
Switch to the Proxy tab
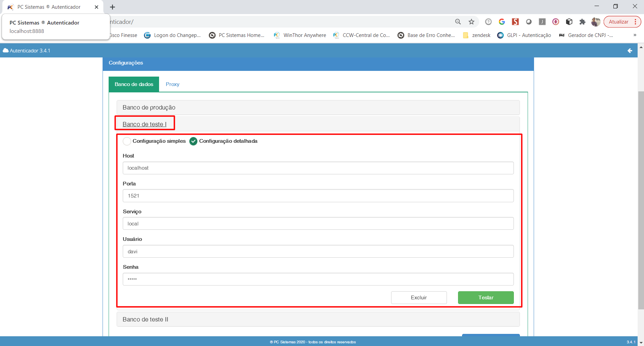click(x=173, y=84)
